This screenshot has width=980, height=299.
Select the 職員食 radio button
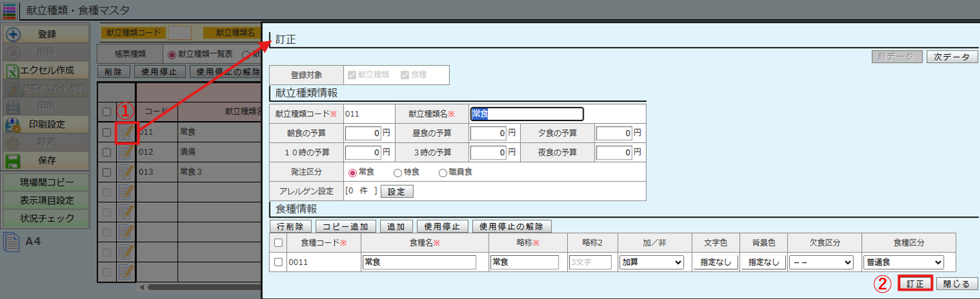click(x=443, y=173)
